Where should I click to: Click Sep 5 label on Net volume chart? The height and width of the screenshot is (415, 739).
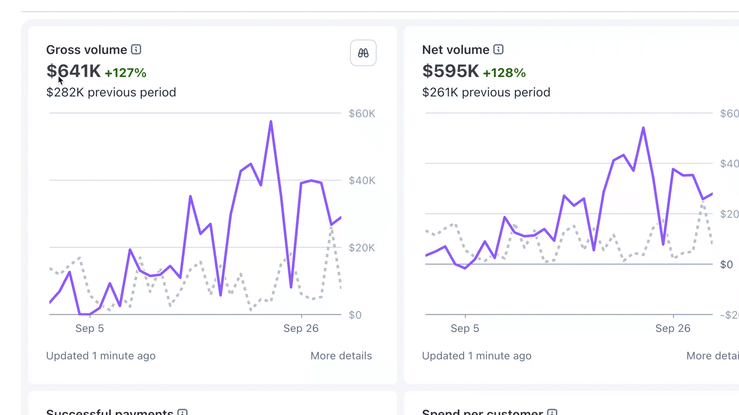click(465, 327)
